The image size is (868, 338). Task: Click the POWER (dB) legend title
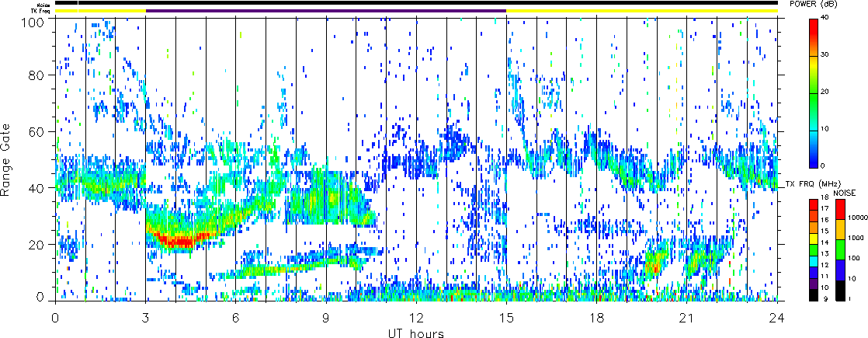(x=814, y=5)
